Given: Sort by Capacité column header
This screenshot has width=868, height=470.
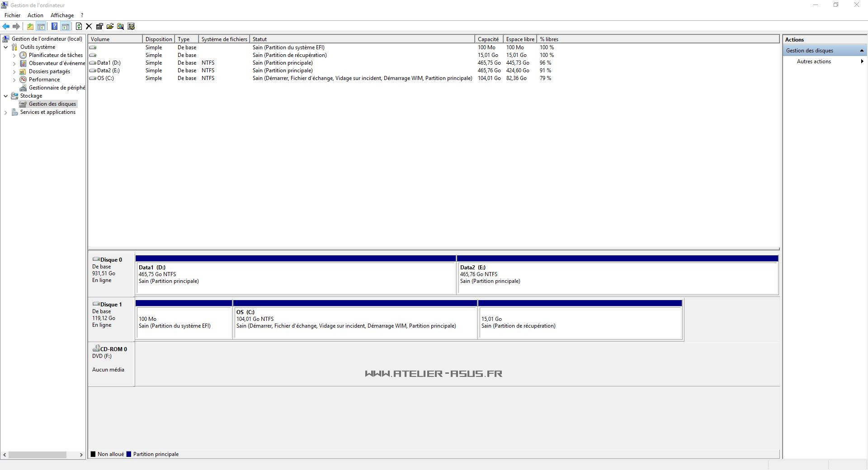Looking at the screenshot, I should point(489,39).
